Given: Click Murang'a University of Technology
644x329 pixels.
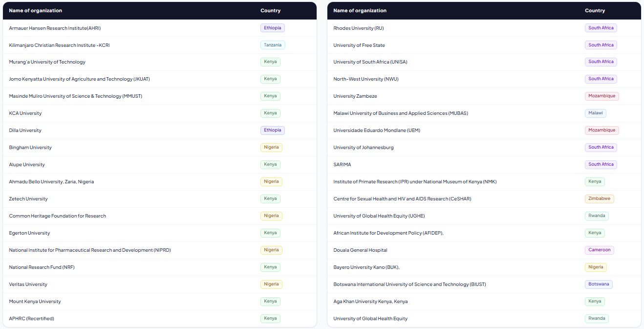Looking at the screenshot, I should click(x=47, y=62).
